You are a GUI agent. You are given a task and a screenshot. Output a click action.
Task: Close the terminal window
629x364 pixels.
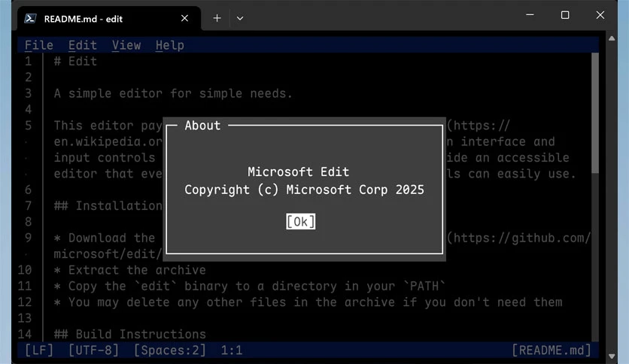coord(600,15)
